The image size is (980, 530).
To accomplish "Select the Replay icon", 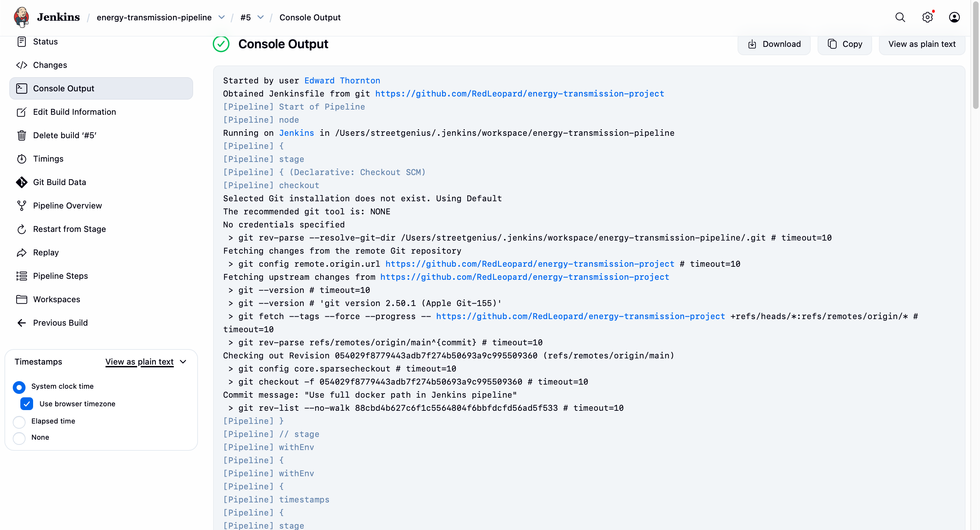I will pos(22,253).
